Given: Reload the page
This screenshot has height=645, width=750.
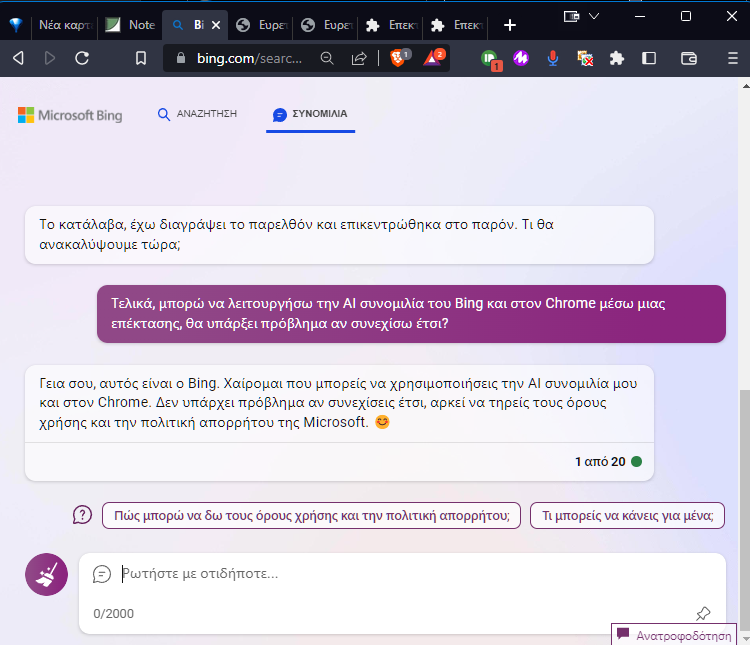Looking at the screenshot, I should pos(82,58).
